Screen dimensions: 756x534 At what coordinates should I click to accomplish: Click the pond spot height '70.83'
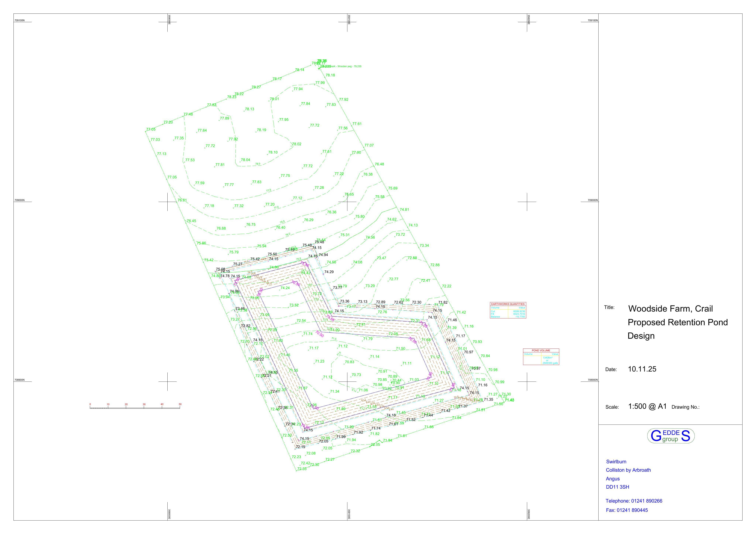pyautogui.click(x=350, y=362)
